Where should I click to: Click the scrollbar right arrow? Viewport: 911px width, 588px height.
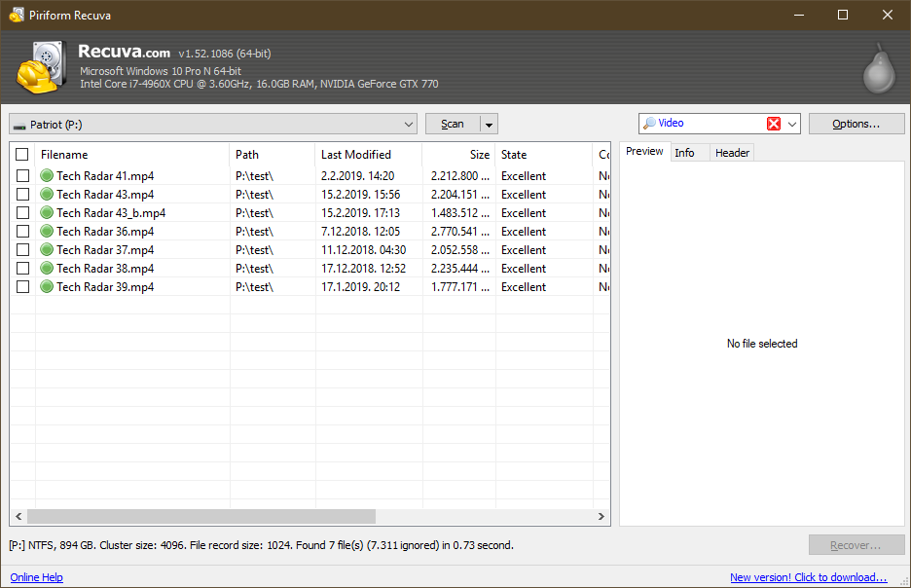point(601,516)
